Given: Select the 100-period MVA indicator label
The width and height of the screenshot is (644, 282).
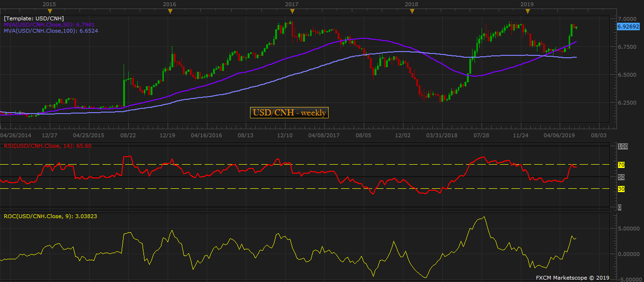Looking at the screenshot, I should 51,31.
